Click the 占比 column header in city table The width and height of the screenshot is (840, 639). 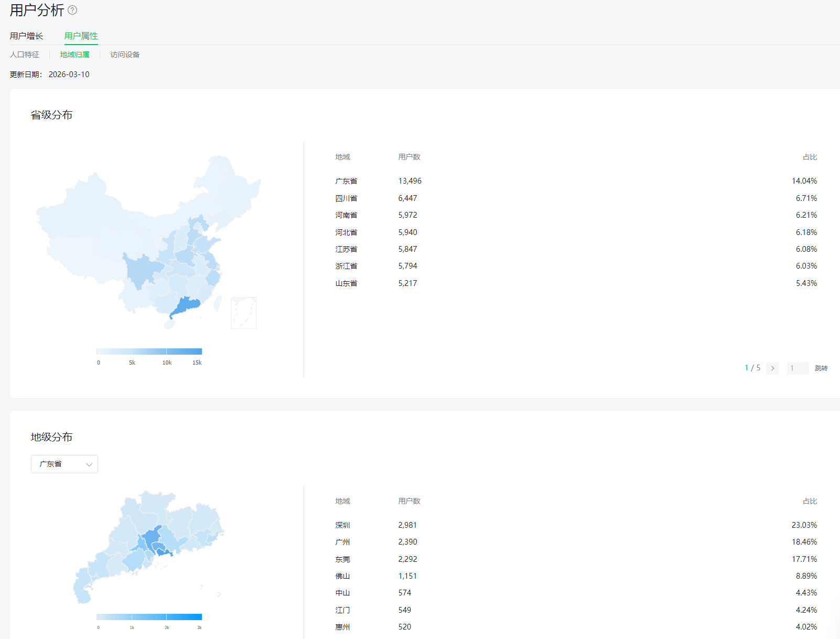(x=810, y=501)
